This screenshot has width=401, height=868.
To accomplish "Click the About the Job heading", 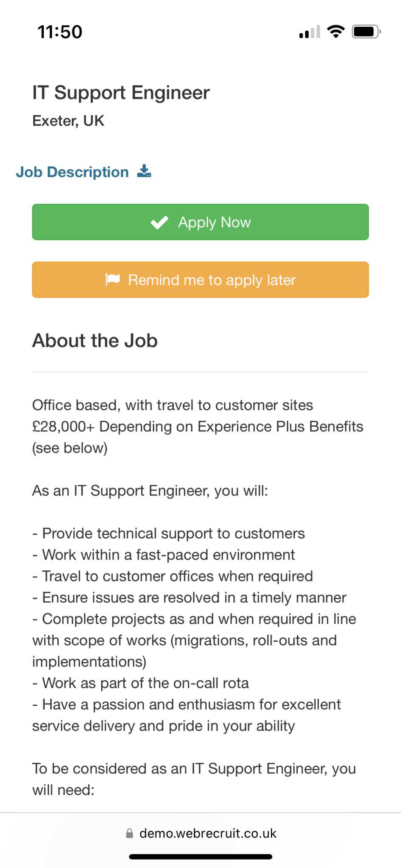I will (95, 341).
